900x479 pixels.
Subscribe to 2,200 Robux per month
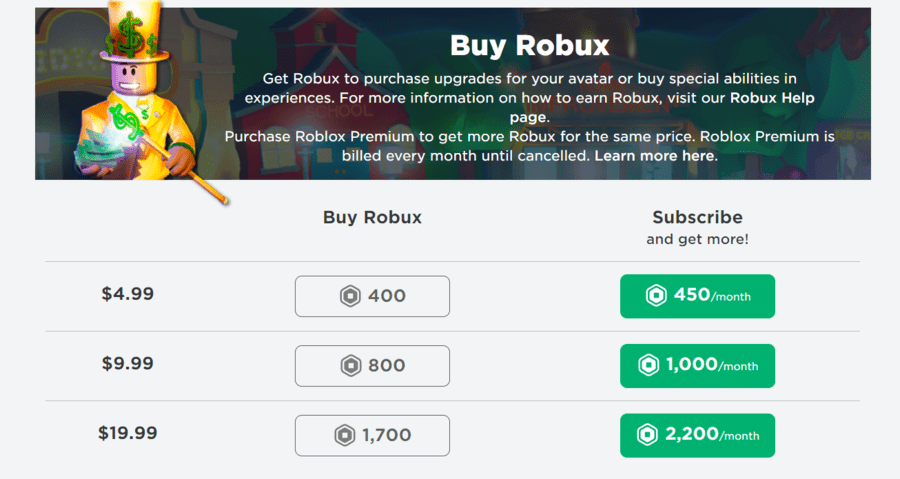(x=697, y=435)
